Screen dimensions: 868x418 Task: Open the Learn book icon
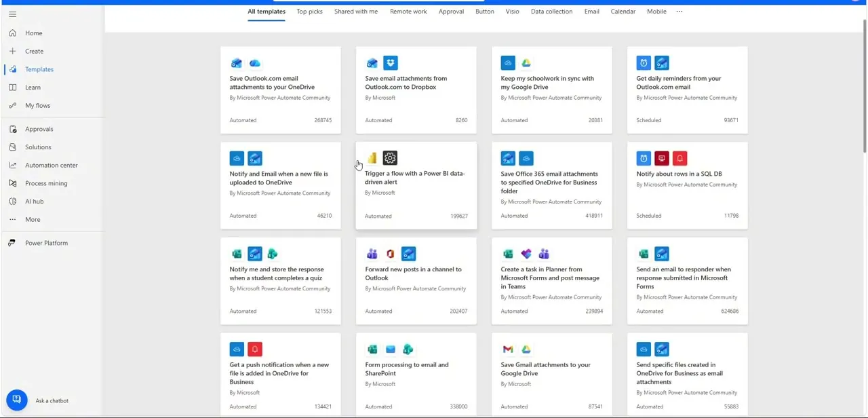point(12,88)
